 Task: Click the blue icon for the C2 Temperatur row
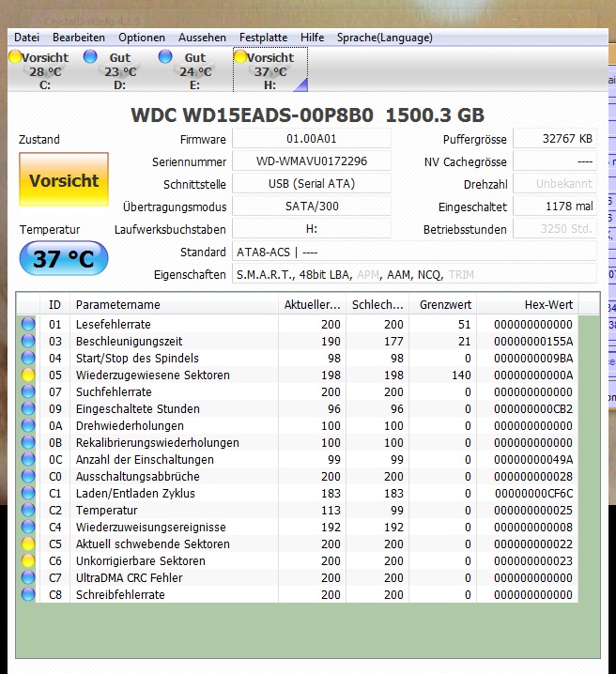(28, 510)
